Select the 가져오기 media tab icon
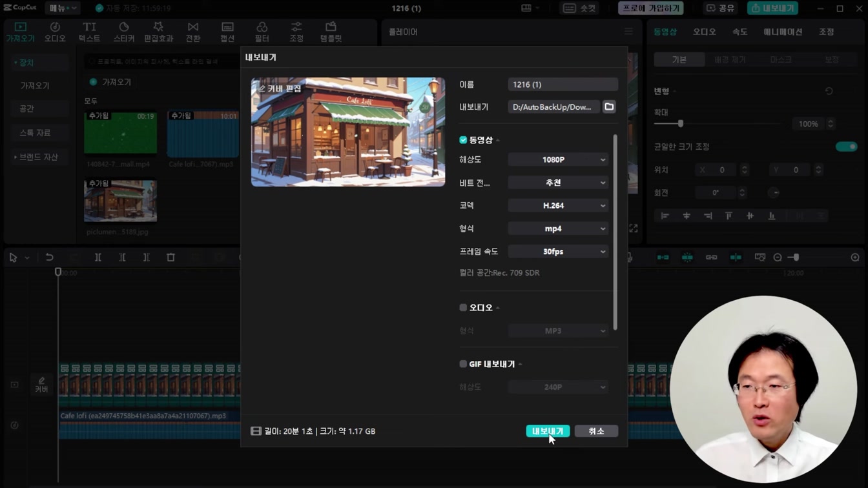 click(20, 32)
